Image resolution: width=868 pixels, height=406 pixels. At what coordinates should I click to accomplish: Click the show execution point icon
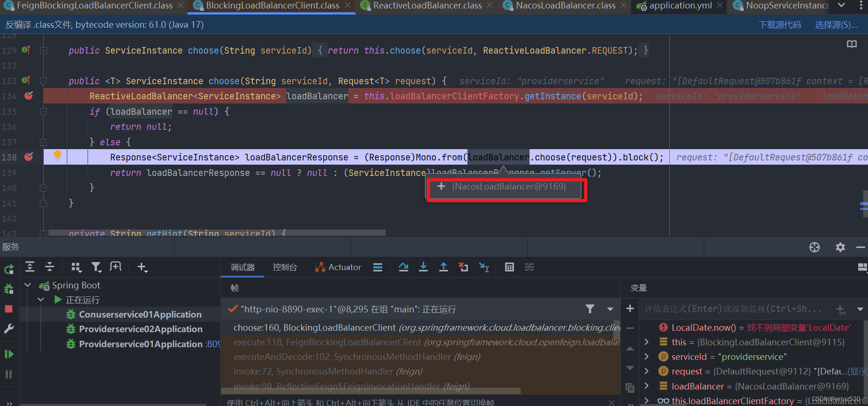click(x=378, y=267)
